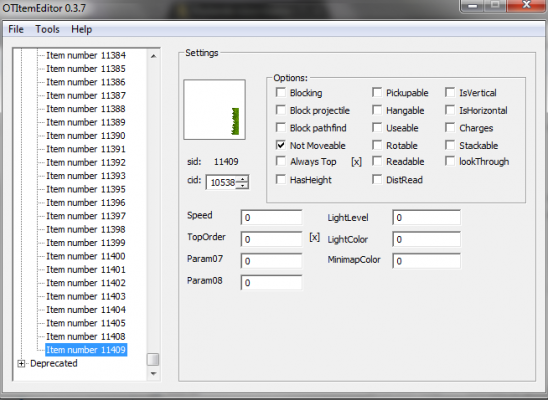This screenshot has width=548, height=400.
Task: Focus the Speed input field
Action: coord(271,217)
